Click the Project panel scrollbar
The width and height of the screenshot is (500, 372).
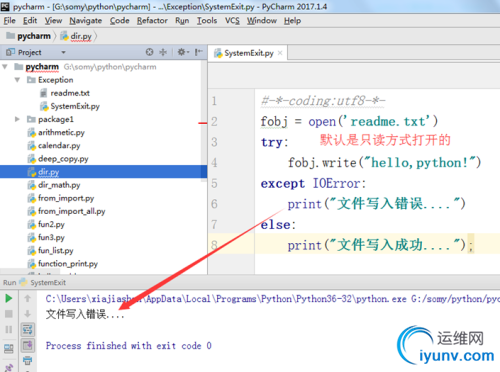pyautogui.click(x=204, y=121)
